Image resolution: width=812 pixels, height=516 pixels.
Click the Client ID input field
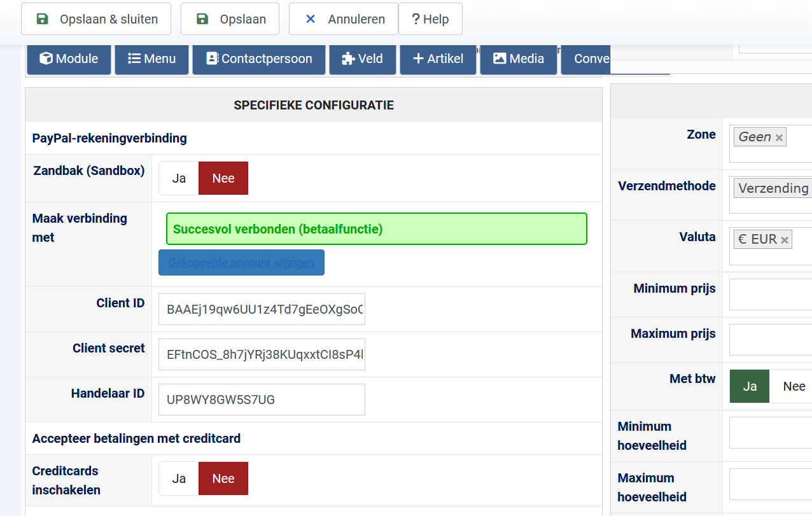pos(262,309)
